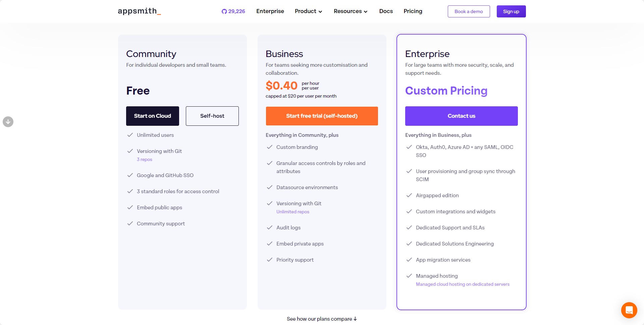Click the gray scroll-down arrow circle
This screenshot has height=325, width=644.
pos(8,122)
